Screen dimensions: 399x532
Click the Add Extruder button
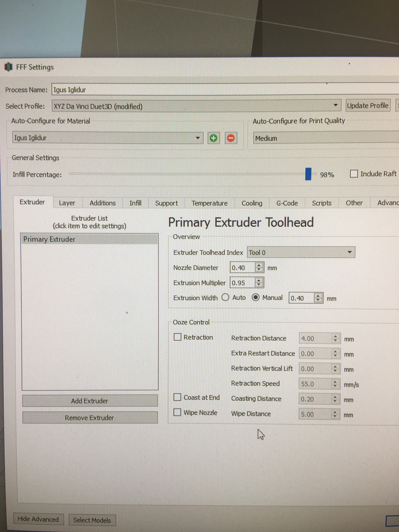90,401
